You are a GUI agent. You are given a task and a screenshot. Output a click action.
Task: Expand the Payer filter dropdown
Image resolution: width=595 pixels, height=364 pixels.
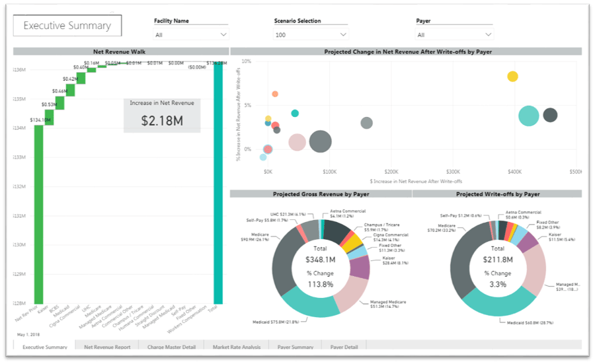click(454, 34)
